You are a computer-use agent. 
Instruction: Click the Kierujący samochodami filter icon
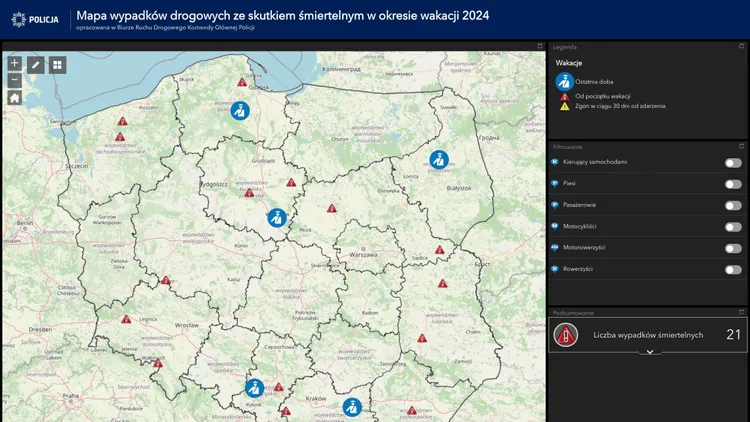[x=555, y=162]
